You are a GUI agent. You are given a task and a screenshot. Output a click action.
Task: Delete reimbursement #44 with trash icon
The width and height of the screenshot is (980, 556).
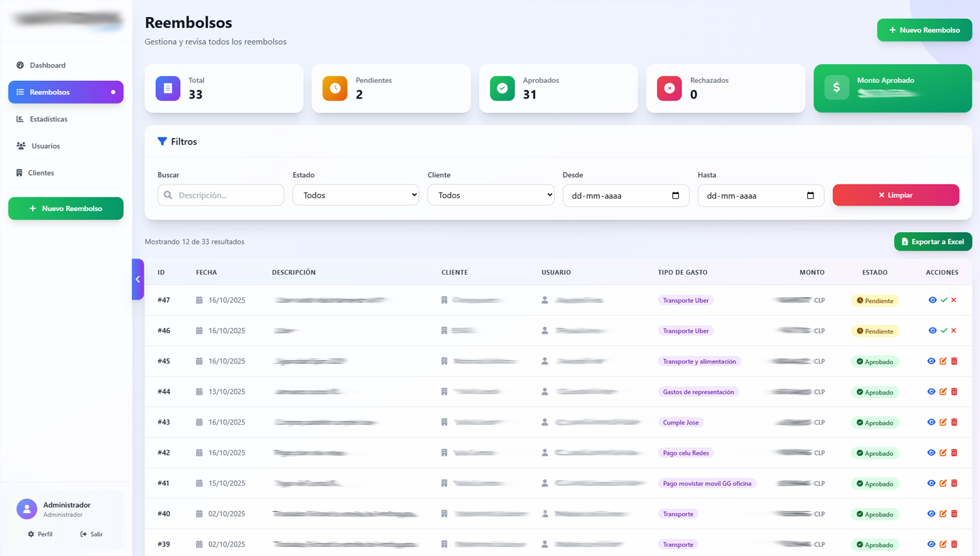pyautogui.click(x=953, y=392)
